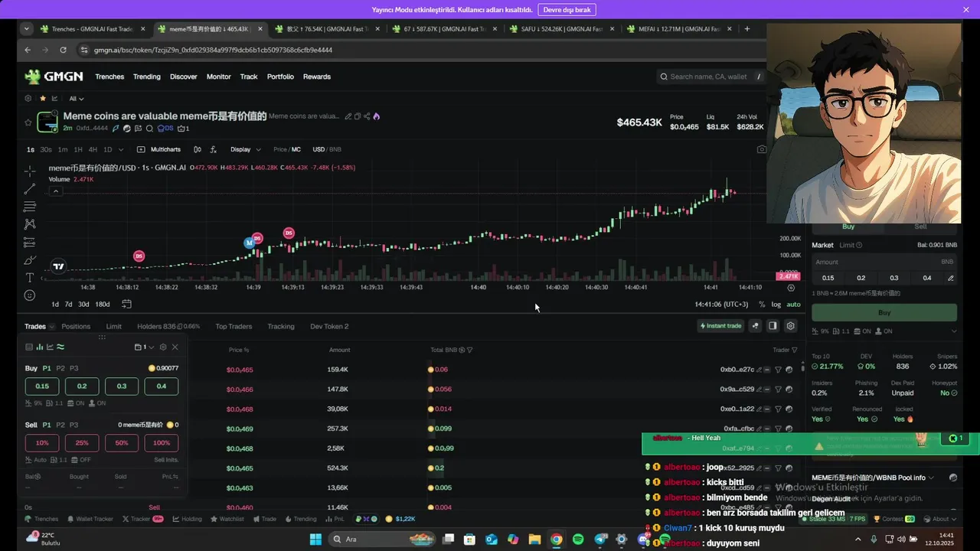Click the TradingView logo on chart

(58, 266)
